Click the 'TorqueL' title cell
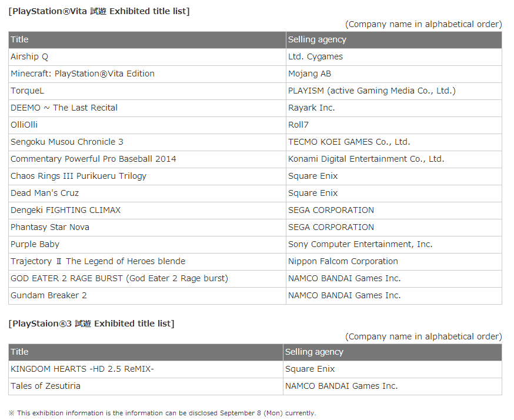The width and height of the screenshot is (514, 420). [147, 91]
